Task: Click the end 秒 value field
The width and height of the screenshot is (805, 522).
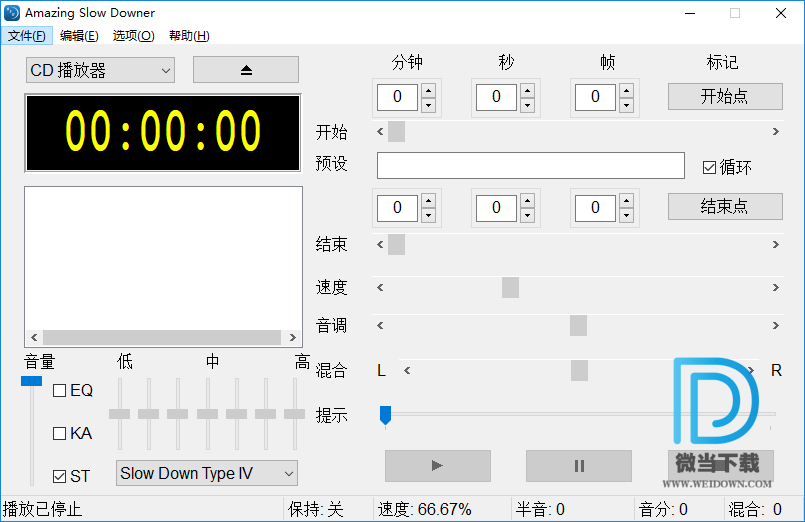Action: (496, 207)
